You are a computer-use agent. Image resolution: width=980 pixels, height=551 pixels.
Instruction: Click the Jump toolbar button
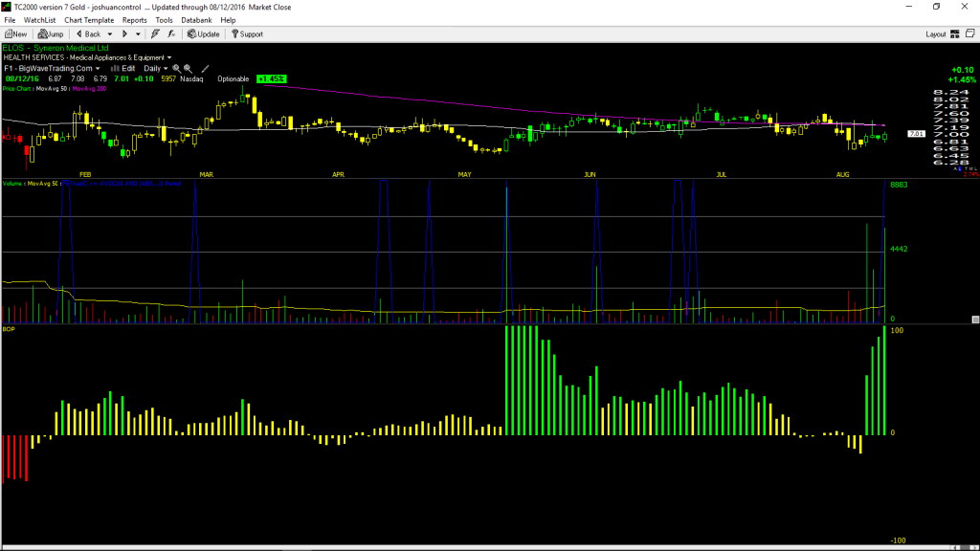(51, 34)
